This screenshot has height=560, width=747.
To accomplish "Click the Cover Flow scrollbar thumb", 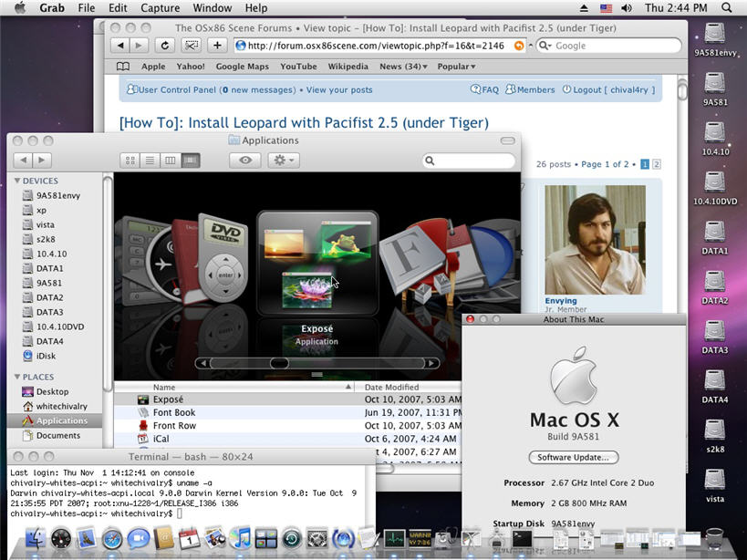I will 279,363.
